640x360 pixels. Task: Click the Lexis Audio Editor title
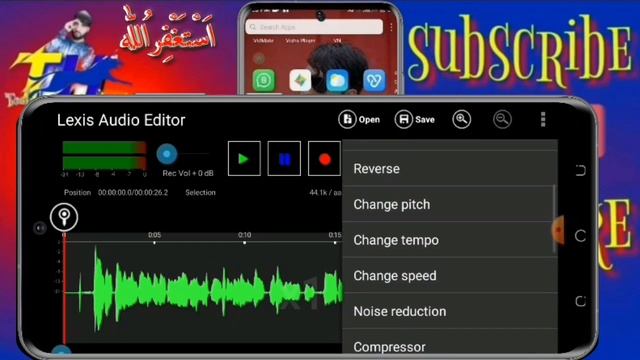[121, 120]
